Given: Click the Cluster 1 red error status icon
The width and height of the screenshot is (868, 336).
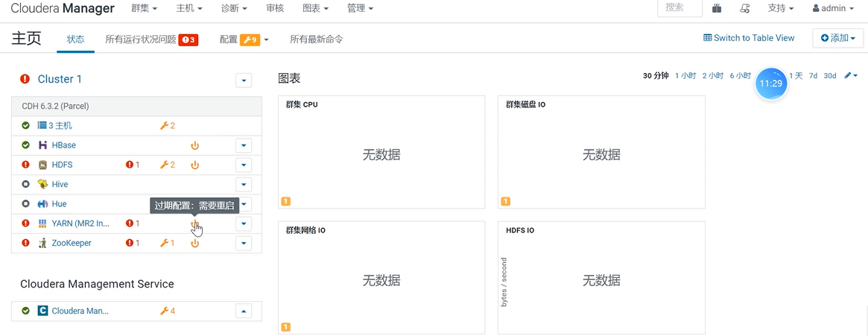Looking at the screenshot, I should tap(25, 79).
